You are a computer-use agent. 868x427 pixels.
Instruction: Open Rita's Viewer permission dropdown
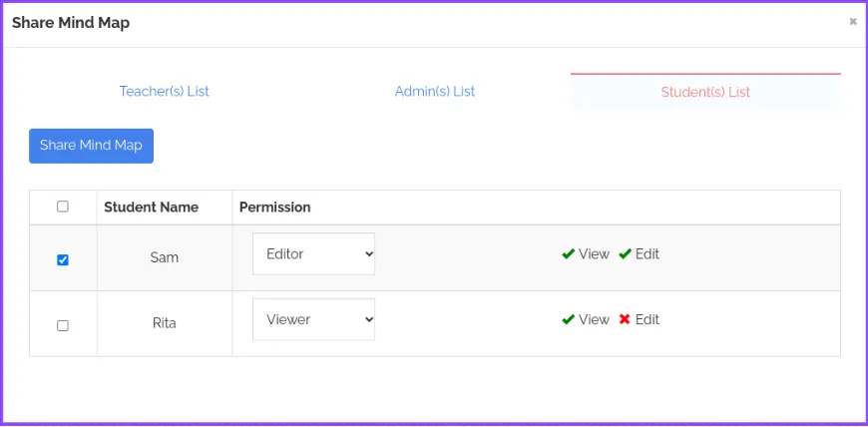[x=314, y=319]
